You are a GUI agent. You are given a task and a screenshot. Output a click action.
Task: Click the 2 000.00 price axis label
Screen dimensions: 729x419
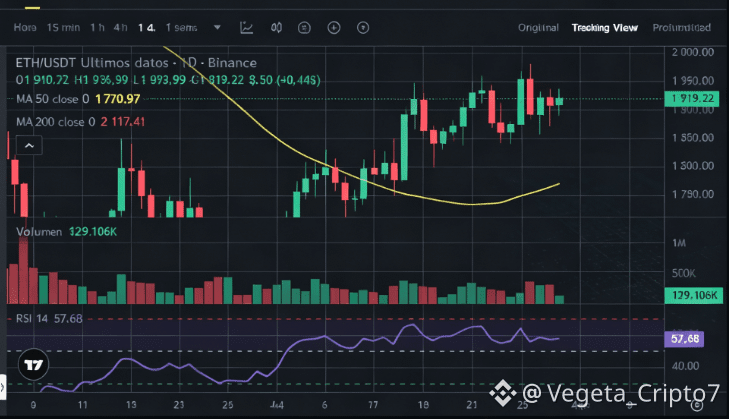click(693, 52)
